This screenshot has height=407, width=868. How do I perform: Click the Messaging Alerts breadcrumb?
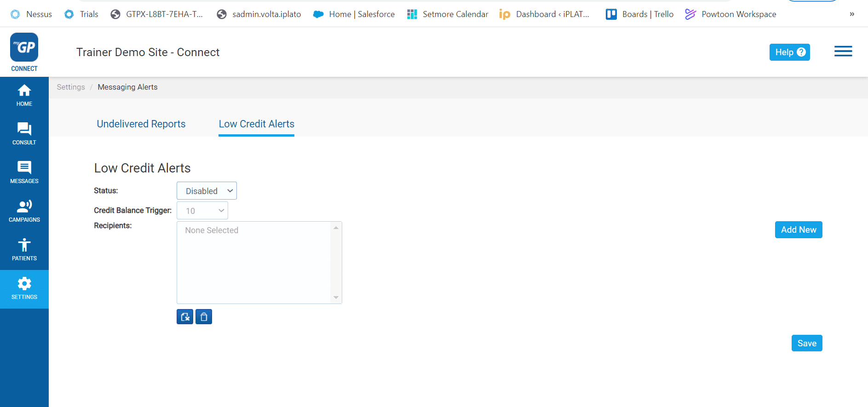click(x=127, y=87)
